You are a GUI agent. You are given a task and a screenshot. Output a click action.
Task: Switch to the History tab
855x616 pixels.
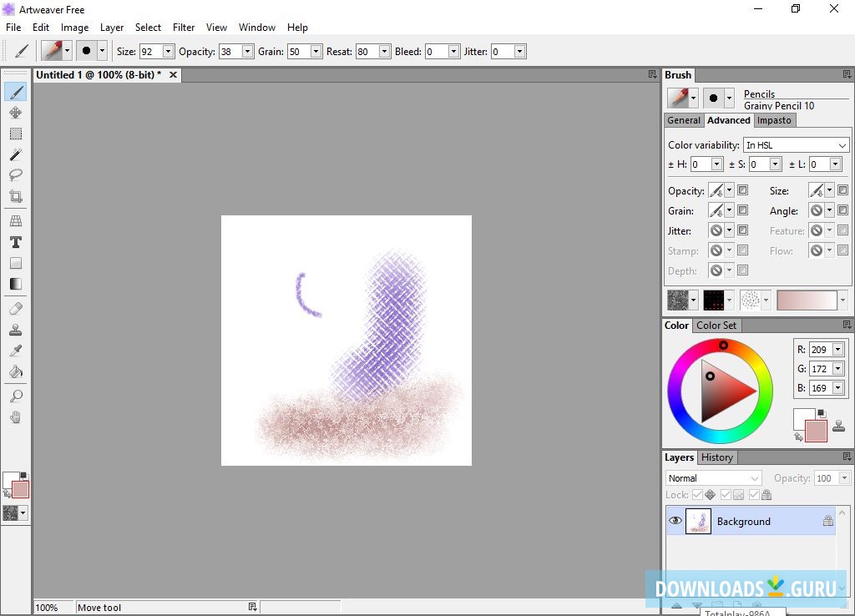pos(716,457)
